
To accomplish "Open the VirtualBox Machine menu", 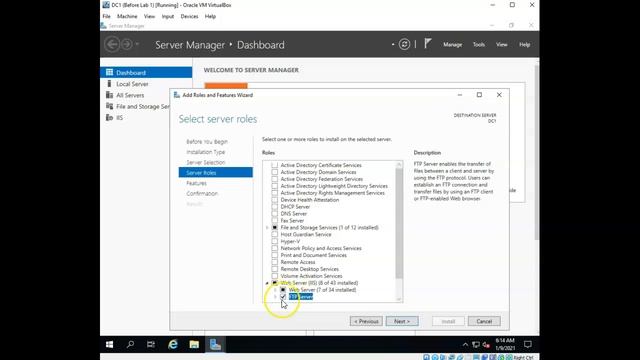I will (127, 16).
